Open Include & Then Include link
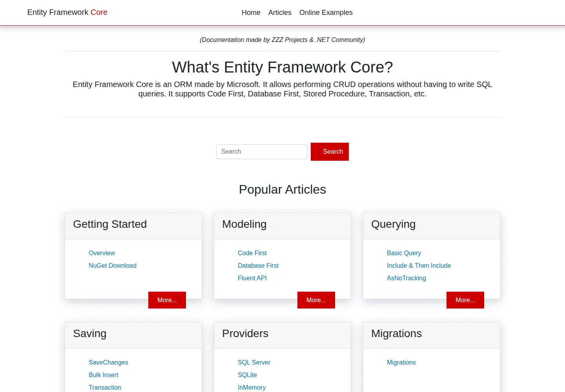Viewport: 565px width, 392px height. pyautogui.click(x=419, y=265)
